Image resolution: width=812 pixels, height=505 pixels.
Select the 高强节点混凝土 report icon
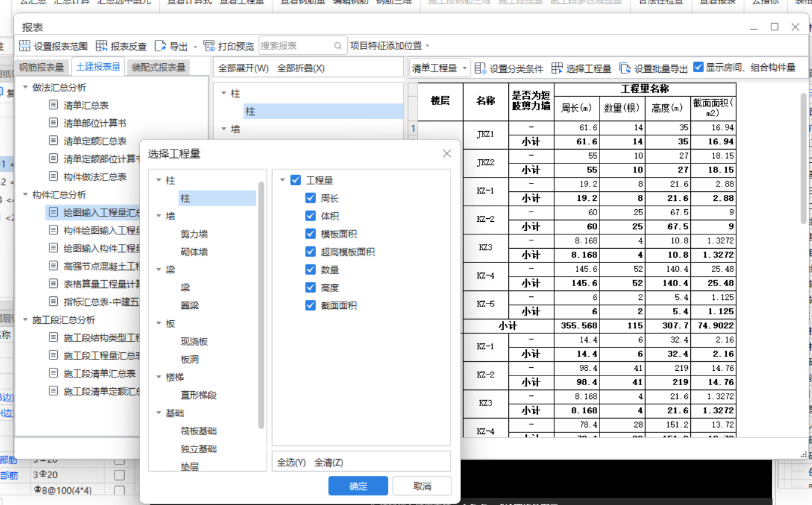[x=54, y=266]
